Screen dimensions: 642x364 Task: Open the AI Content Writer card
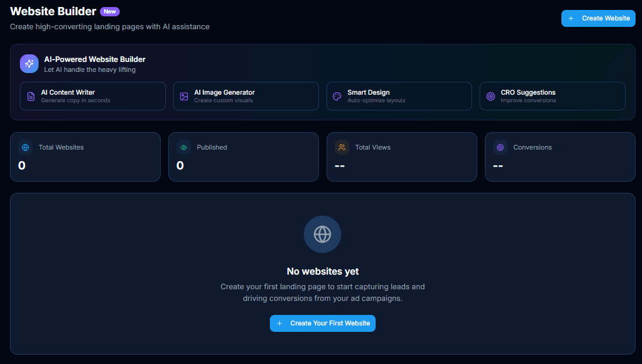coord(92,96)
